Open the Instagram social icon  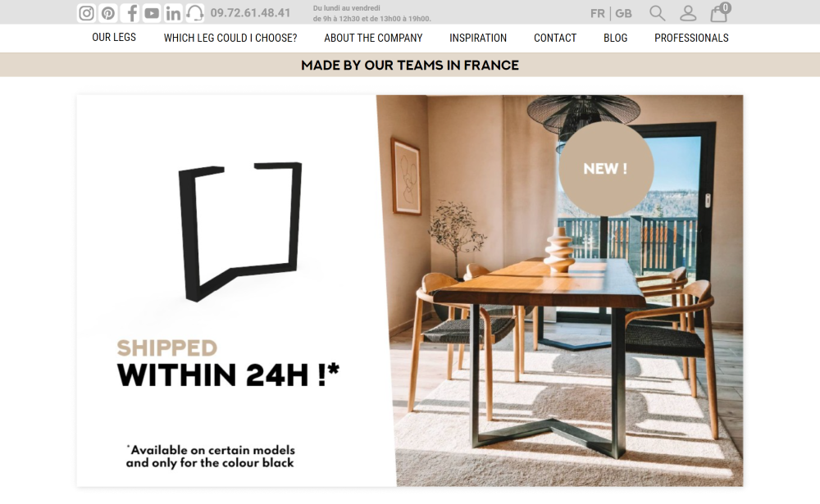86,12
